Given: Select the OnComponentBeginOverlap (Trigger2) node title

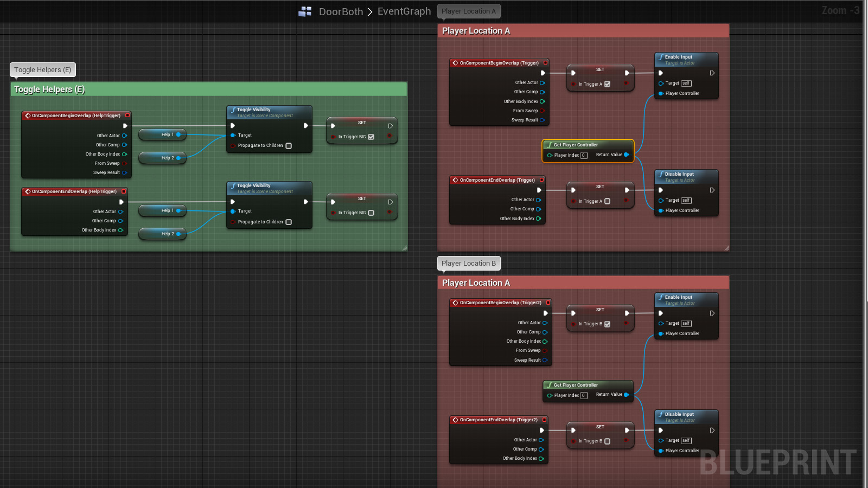Looking at the screenshot, I should click(500, 303).
